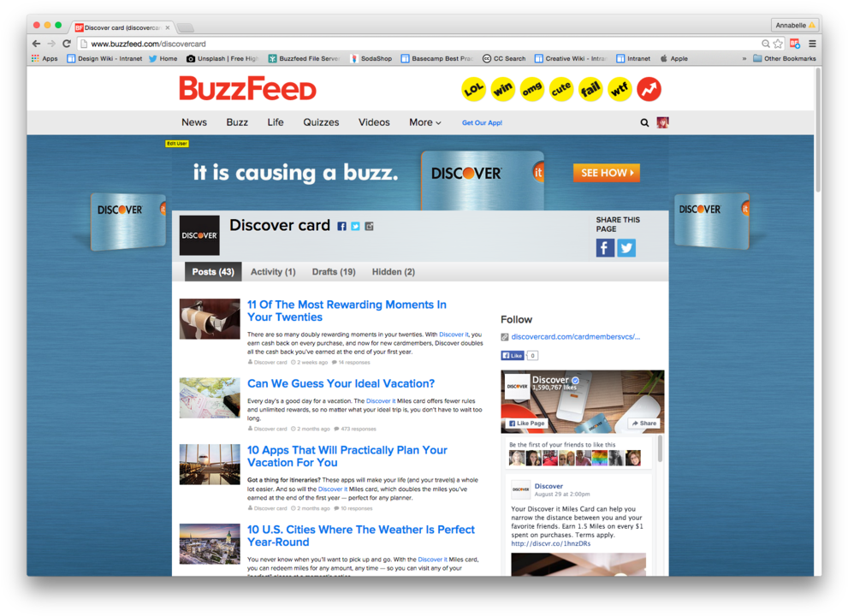848x616 pixels.
Task: Click the LOL reaction badge
Action: (473, 89)
